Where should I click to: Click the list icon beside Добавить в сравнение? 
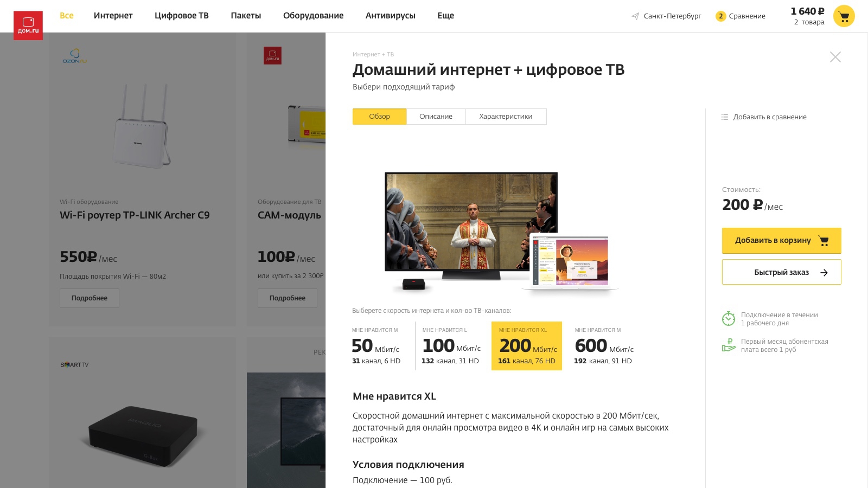click(x=725, y=117)
